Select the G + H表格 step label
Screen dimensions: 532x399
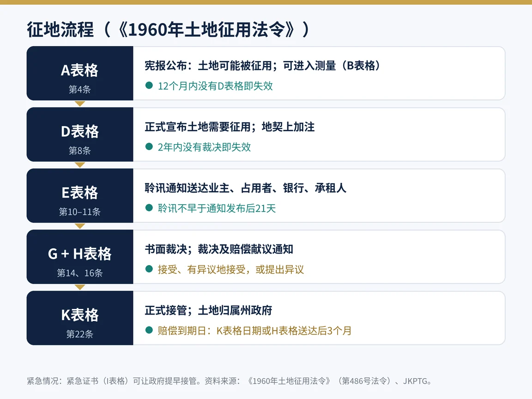pyautogui.click(x=80, y=254)
